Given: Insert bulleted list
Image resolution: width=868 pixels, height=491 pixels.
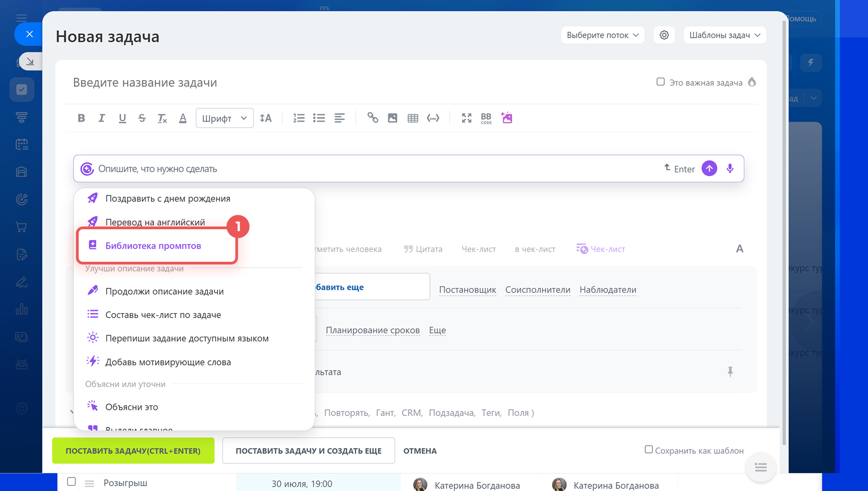Looking at the screenshot, I should click(319, 118).
